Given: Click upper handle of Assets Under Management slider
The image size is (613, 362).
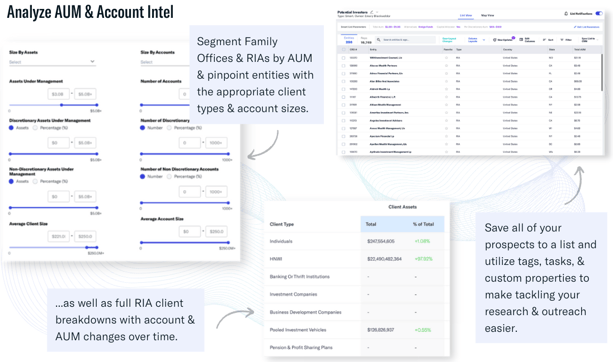Looking at the screenshot, I should click(x=97, y=105).
